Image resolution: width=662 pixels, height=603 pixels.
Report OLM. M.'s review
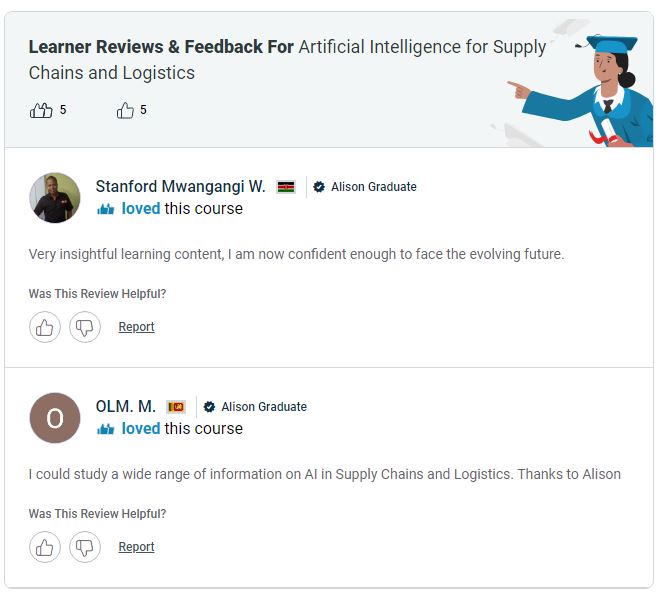point(136,547)
